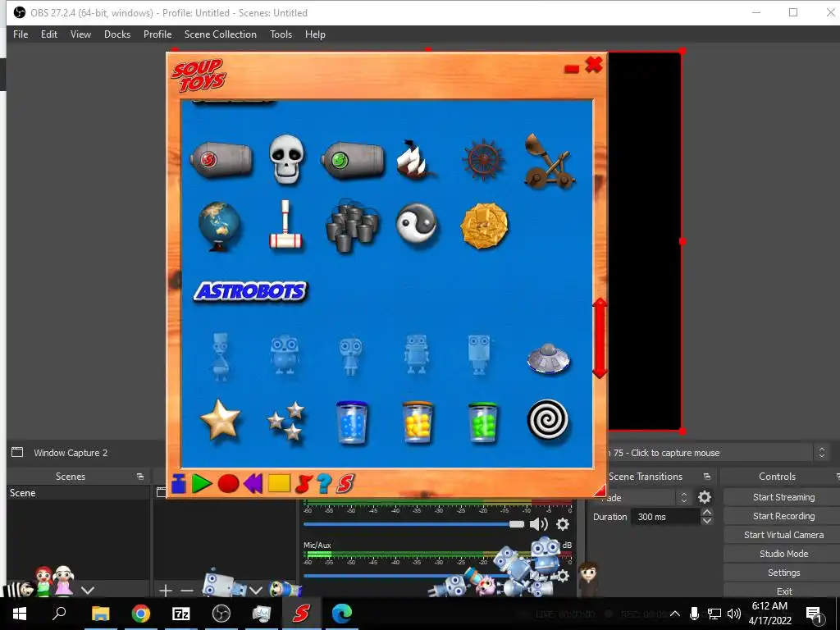Image resolution: width=840 pixels, height=630 pixels.
Task: Add a new source with plus button
Action: [166, 591]
